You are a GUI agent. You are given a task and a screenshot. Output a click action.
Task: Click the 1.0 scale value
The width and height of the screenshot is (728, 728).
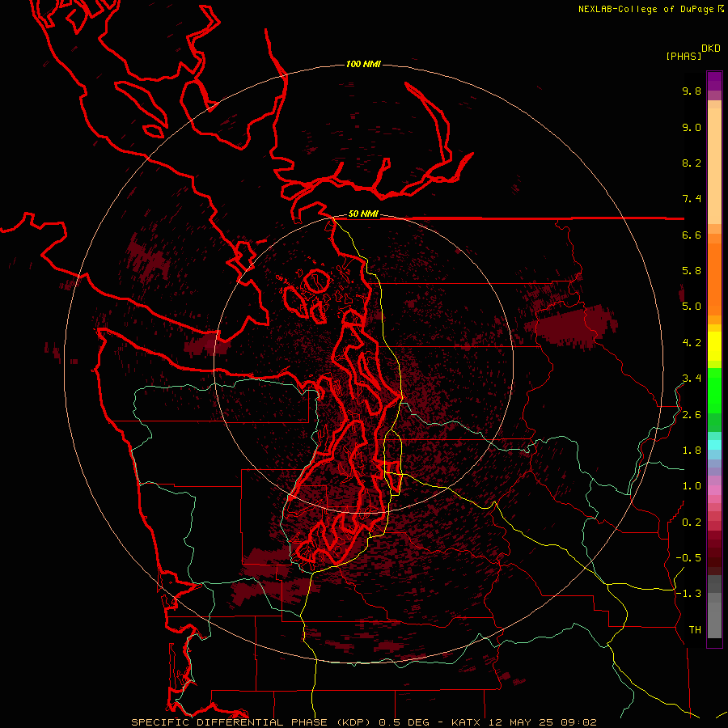692,486
